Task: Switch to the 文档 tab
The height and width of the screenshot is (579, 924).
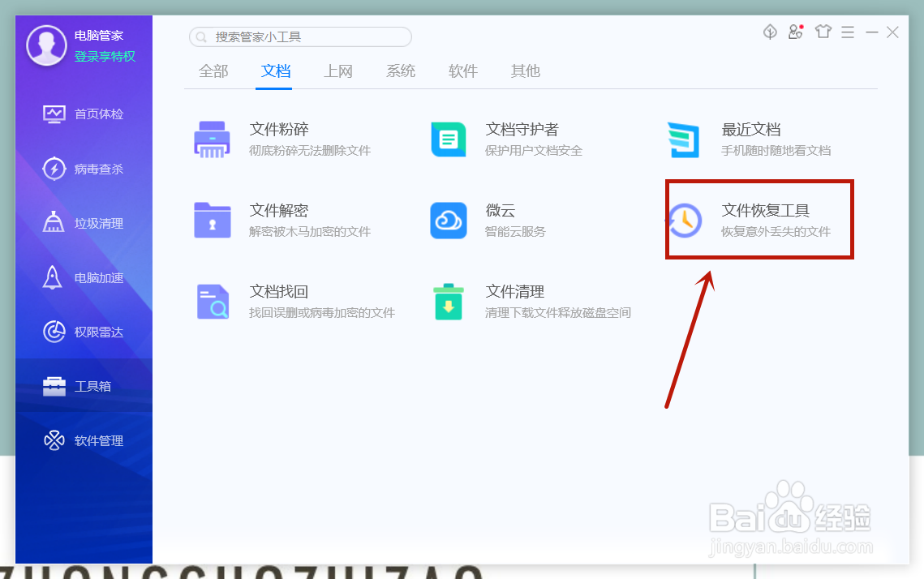Action: 276,71
